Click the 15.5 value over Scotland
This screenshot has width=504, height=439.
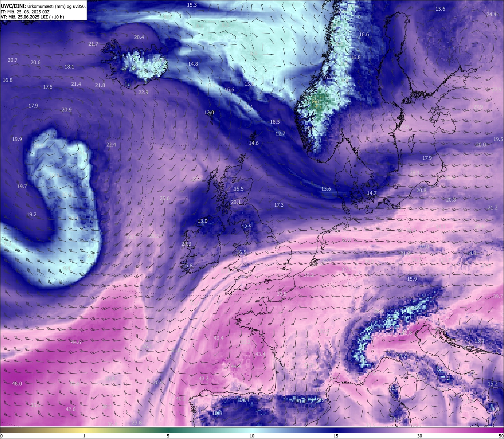(x=239, y=189)
